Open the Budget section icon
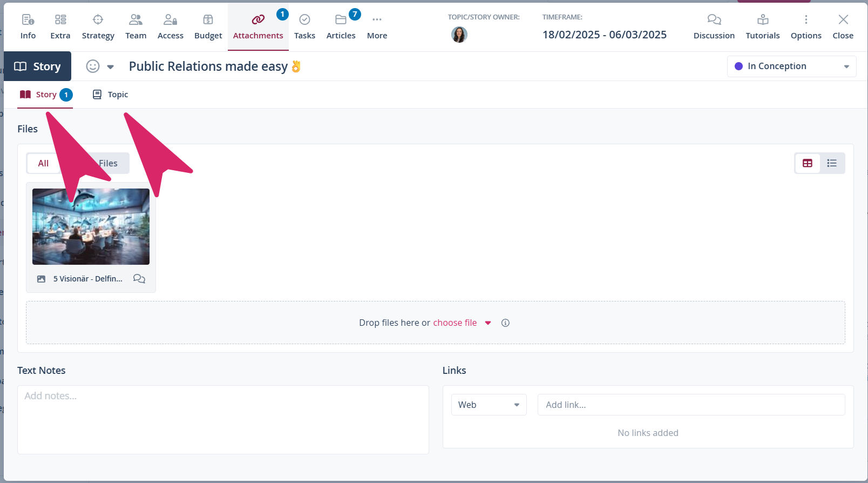Image resolution: width=868 pixels, height=483 pixels. [208, 20]
